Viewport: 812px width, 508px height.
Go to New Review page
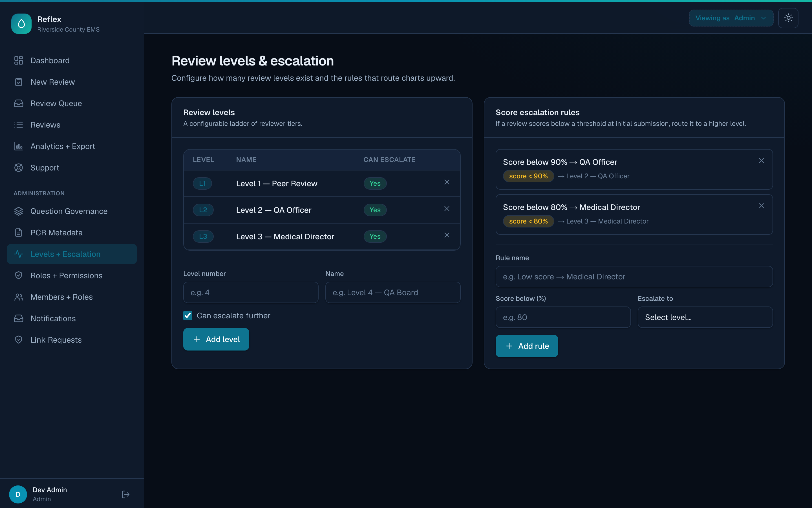[x=72, y=82]
